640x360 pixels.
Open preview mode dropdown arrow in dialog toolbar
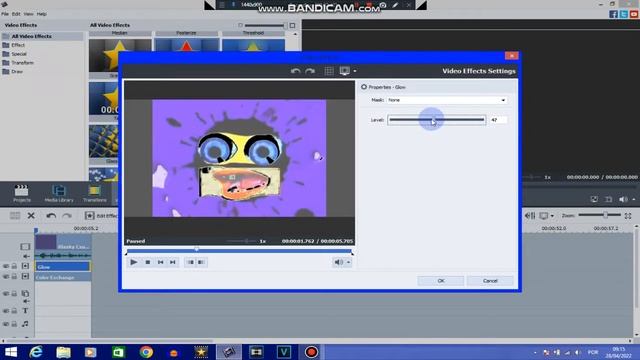pos(355,71)
